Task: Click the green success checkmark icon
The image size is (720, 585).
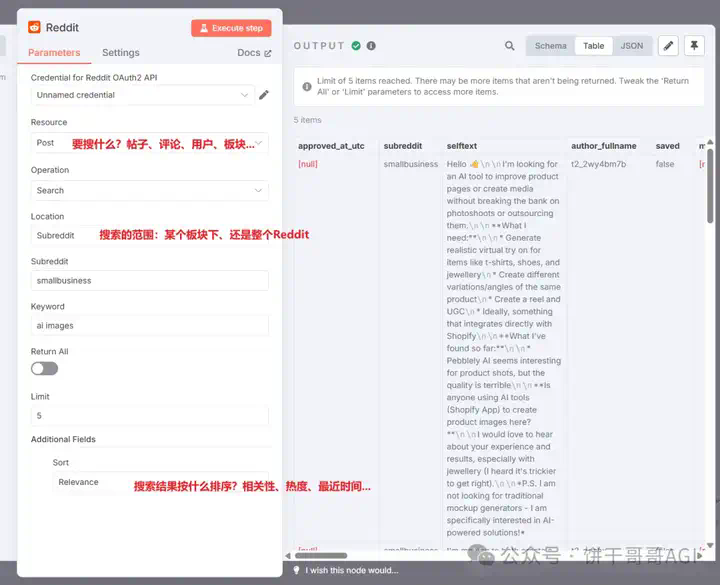Action: point(356,46)
